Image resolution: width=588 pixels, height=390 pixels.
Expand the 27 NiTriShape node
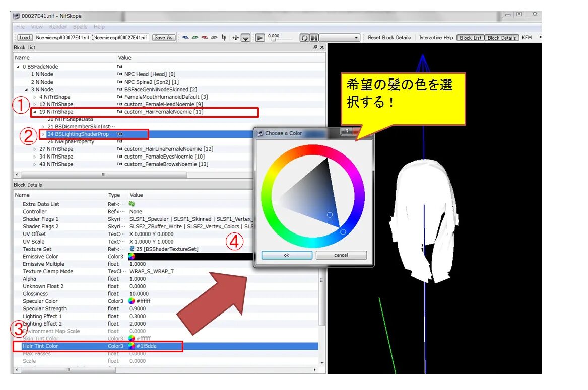coord(34,149)
